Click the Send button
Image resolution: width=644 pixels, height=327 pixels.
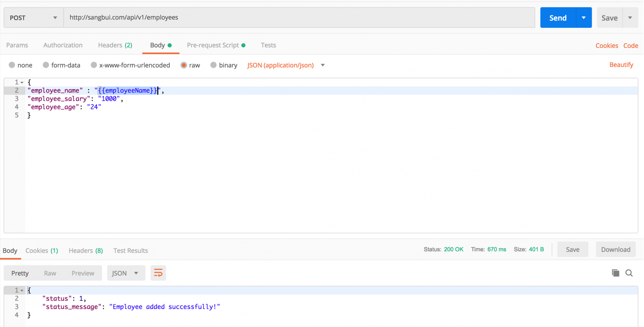tap(557, 17)
